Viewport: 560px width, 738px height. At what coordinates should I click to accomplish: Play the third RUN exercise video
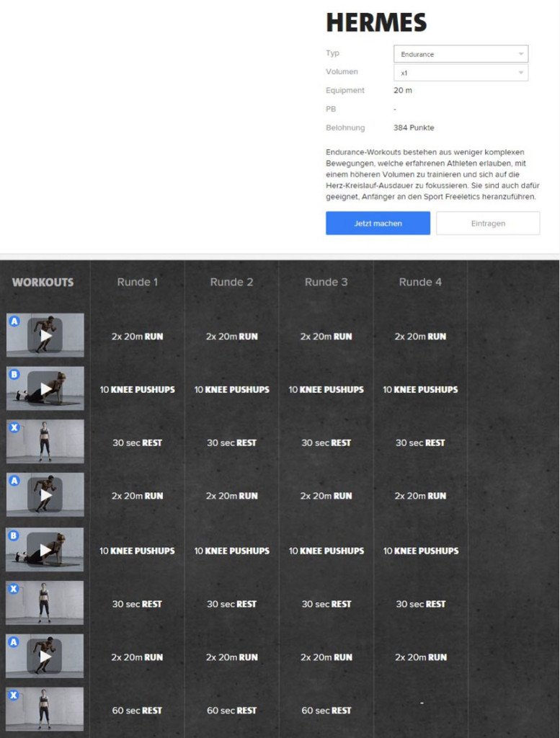click(45, 656)
